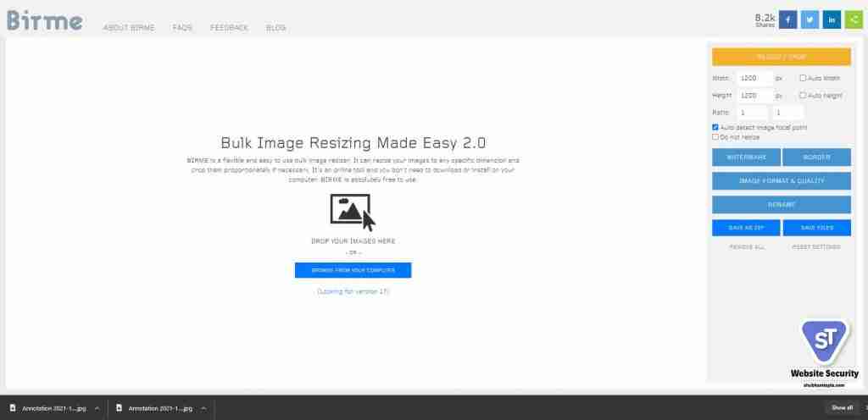Screen dimensions: 868x420
Task: Focus the Width input field
Action: click(x=755, y=78)
